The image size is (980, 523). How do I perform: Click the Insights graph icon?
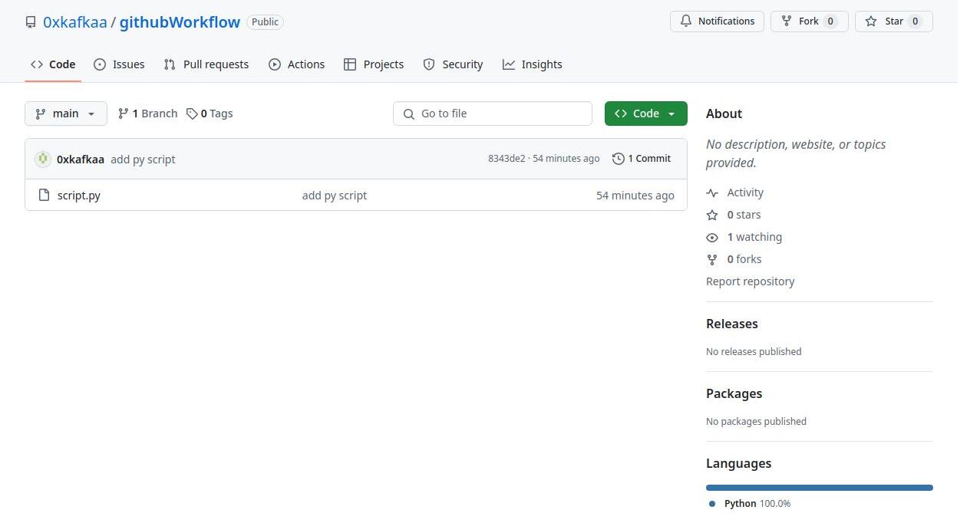tap(509, 64)
